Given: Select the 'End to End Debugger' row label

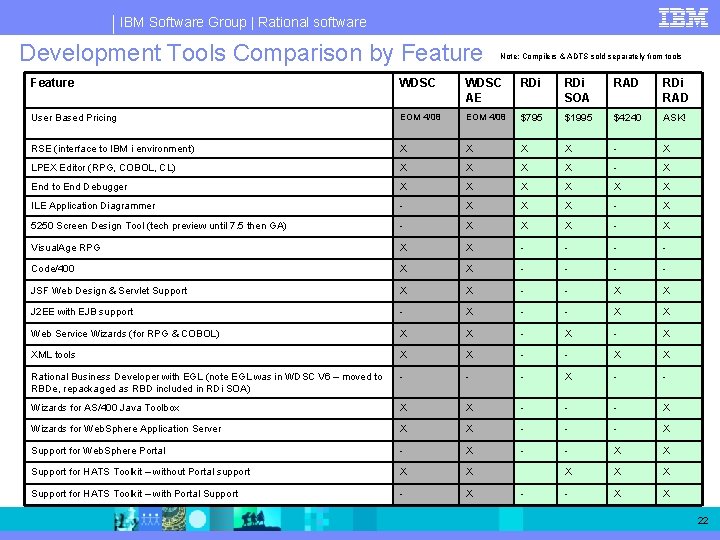Looking at the screenshot, I should point(79,187).
